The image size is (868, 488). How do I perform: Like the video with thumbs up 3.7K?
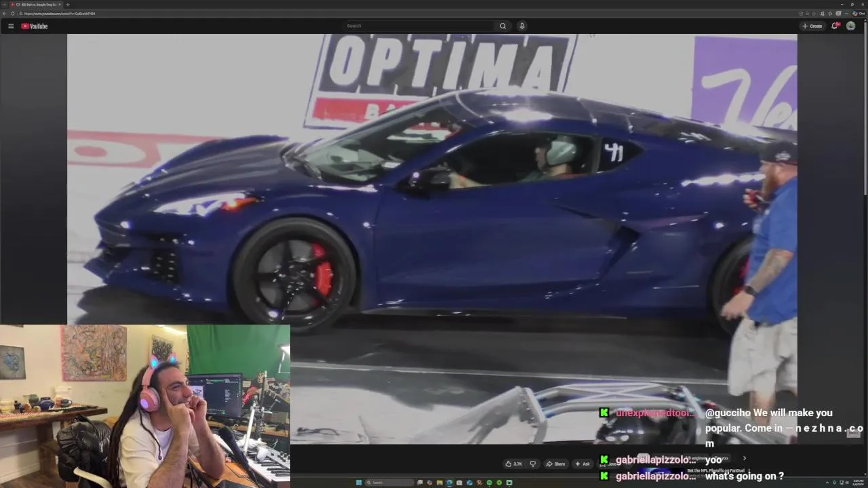point(513,464)
